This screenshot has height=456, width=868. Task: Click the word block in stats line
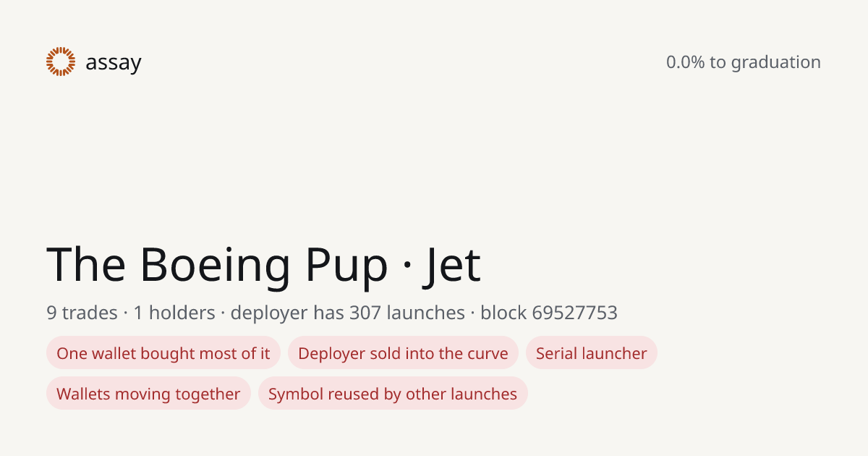503,313
